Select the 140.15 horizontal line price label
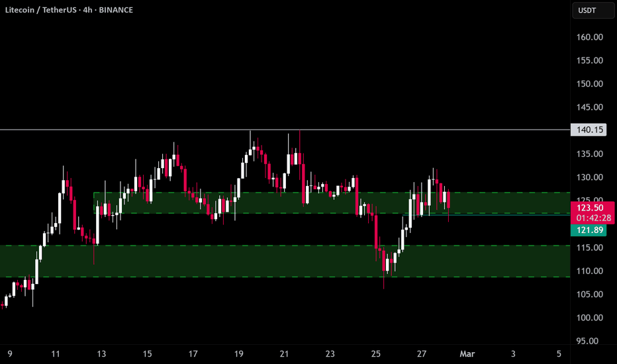The width and height of the screenshot is (617, 364). pyautogui.click(x=589, y=130)
